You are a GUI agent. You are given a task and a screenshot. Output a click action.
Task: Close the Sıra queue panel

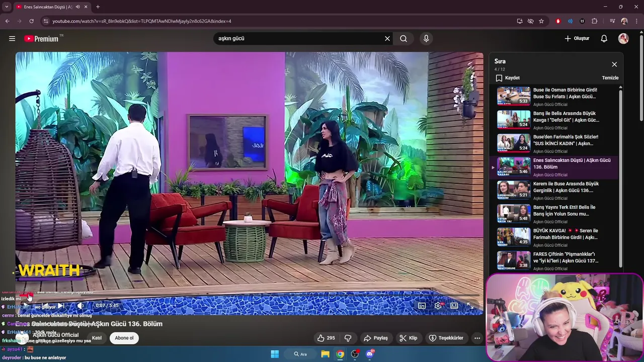614,64
